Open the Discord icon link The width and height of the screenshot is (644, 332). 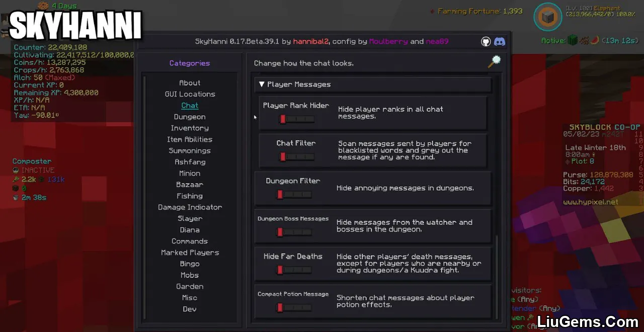(500, 42)
